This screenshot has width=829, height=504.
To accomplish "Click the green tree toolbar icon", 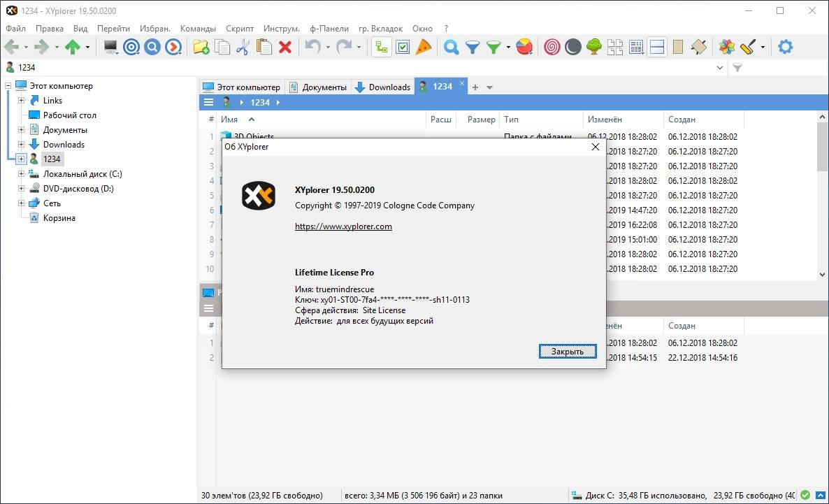I will tap(593, 47).
